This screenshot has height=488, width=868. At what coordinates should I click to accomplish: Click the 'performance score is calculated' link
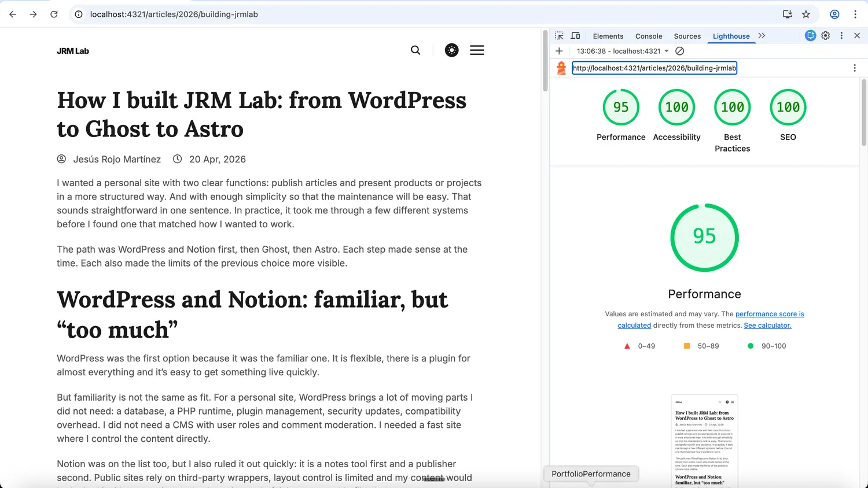[x=769, y=314]
